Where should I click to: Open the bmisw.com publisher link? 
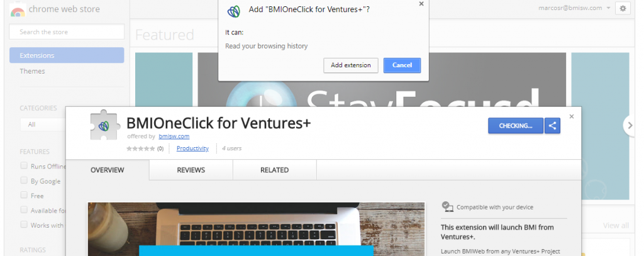(x=174, y=136)
